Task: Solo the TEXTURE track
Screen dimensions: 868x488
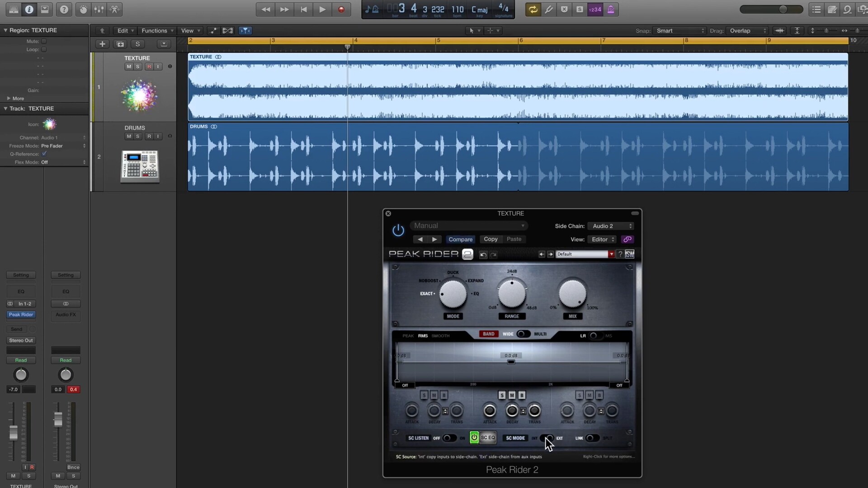Action: 138,66
